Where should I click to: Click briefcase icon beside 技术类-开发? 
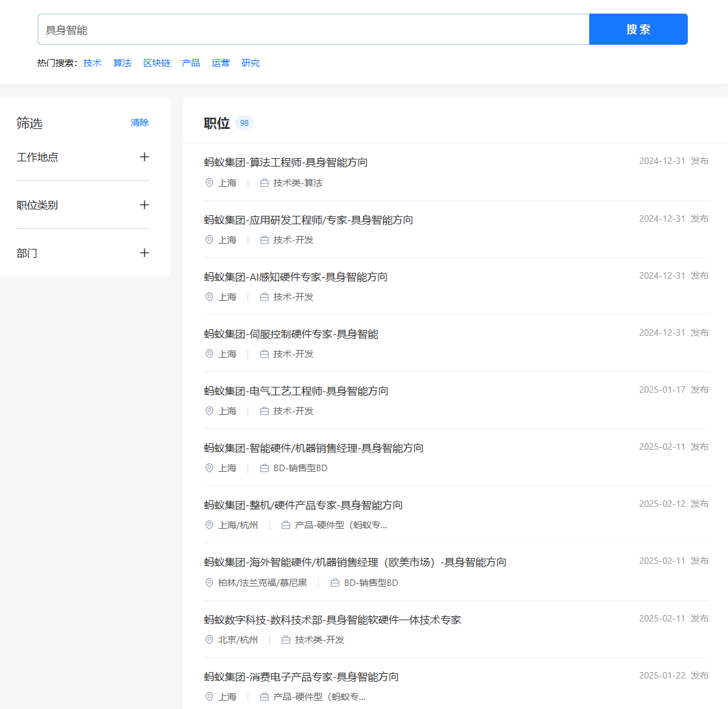coord(286,640)
